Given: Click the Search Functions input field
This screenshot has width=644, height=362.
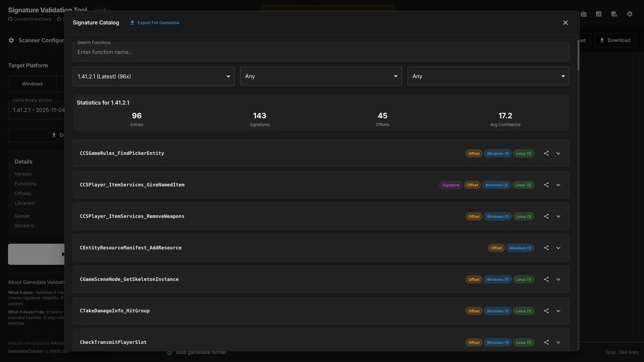Looking at the screenshot, I should point(321,52).
